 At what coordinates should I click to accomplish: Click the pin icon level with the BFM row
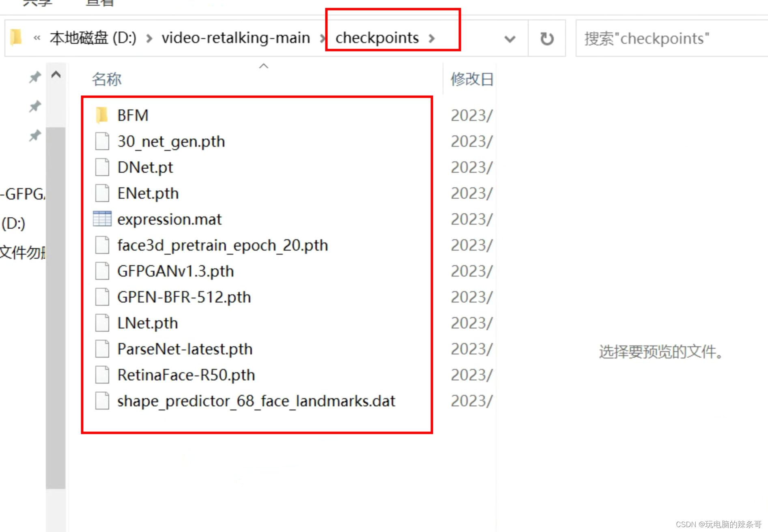35,106
